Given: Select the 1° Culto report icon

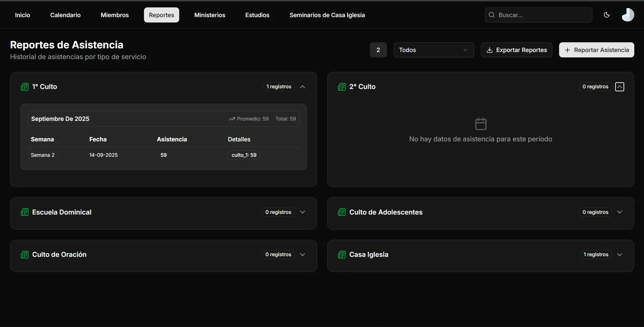Looking at the screenshot, I should pyautogui.click(x=24, y=87).
